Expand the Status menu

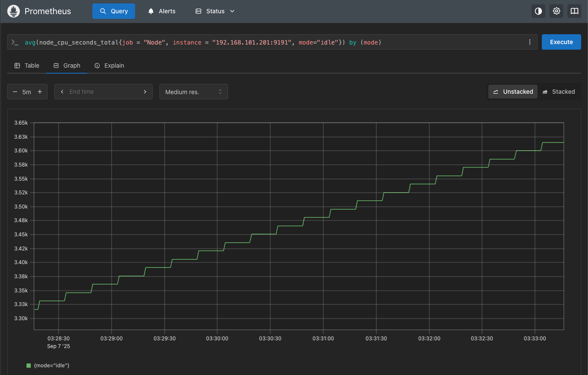point(215,11)
